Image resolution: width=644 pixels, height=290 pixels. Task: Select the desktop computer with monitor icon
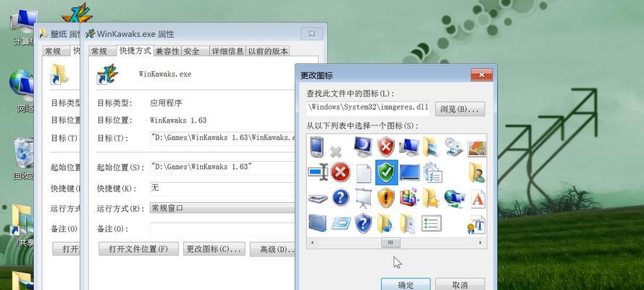coord(409,147)
